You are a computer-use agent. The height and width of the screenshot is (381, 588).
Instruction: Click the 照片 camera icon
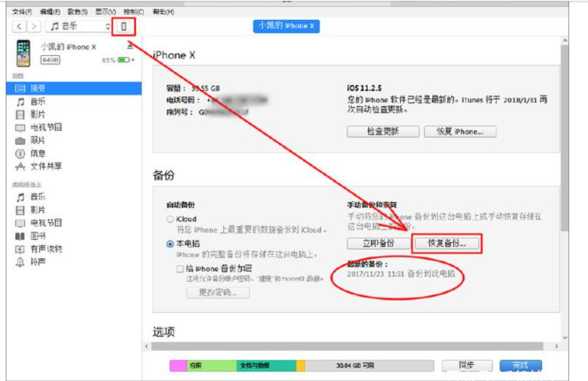[x=20, y=140]
